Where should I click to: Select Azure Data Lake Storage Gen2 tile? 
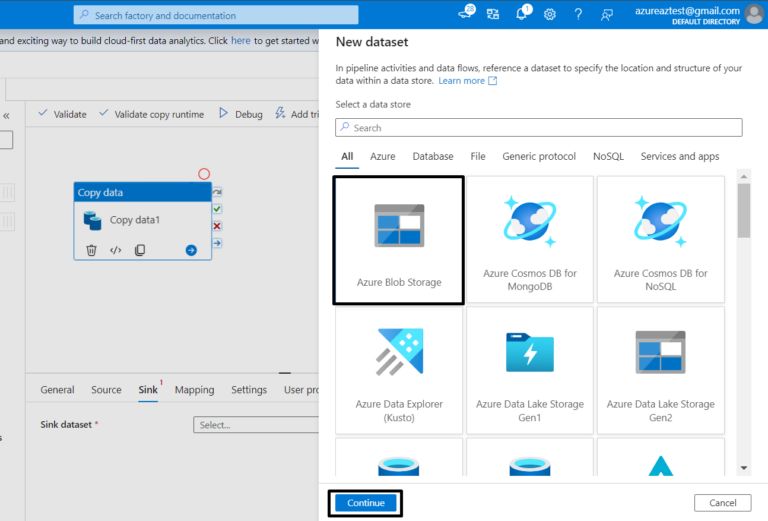[x=660, y=371]
